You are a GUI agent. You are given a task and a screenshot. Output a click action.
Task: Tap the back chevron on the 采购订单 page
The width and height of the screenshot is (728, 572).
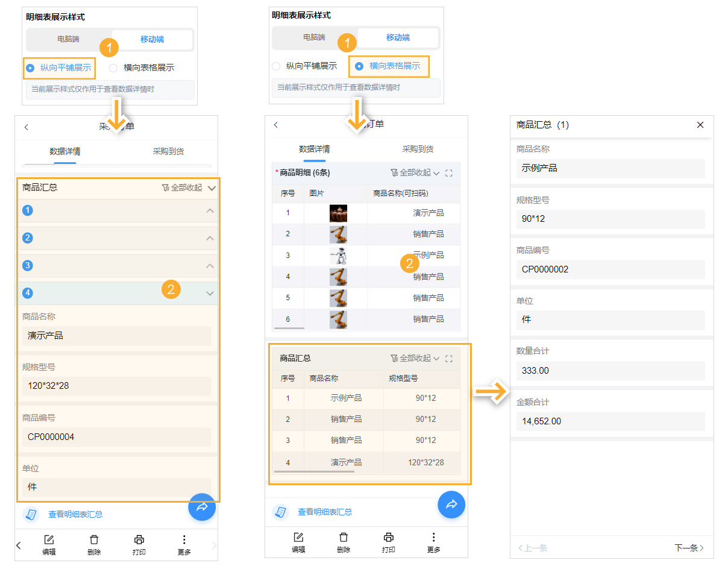pos(27,127)
